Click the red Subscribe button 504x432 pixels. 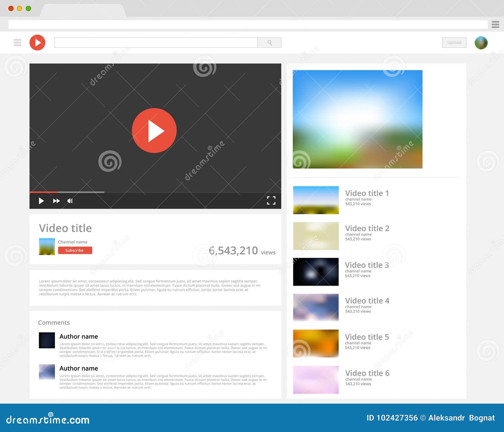[x=75, y=250]
